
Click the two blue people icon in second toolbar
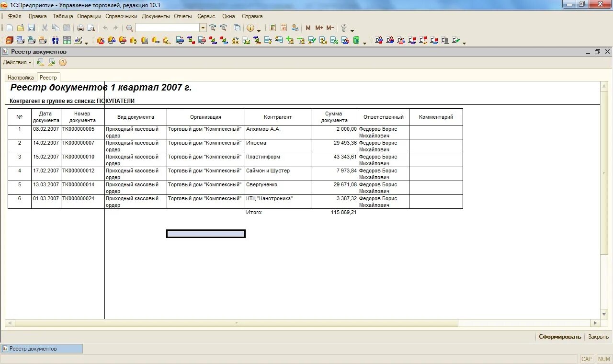(56, 41)
